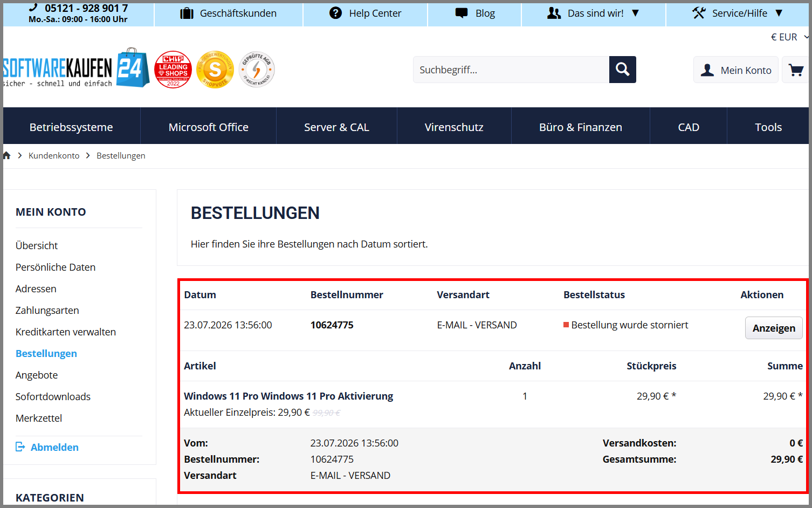Click the Geschäftskunden link
The image size is (812, 508).
(238, 13)
